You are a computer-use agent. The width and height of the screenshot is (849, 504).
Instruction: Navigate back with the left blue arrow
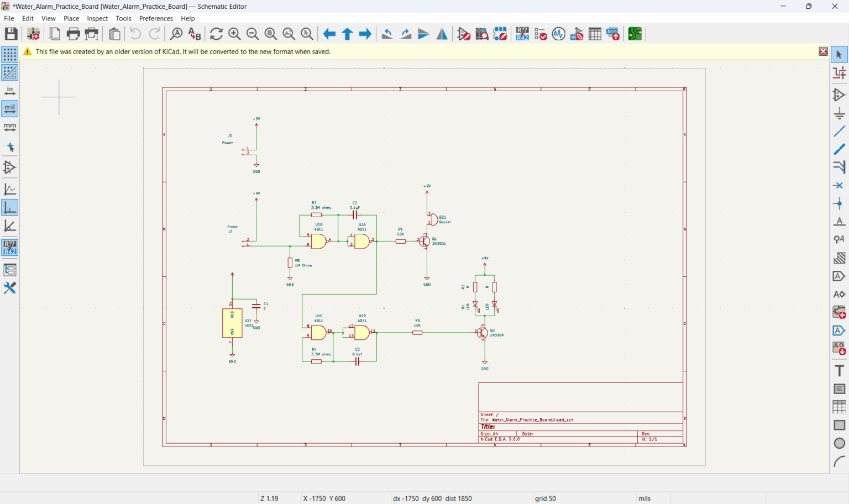329,34
